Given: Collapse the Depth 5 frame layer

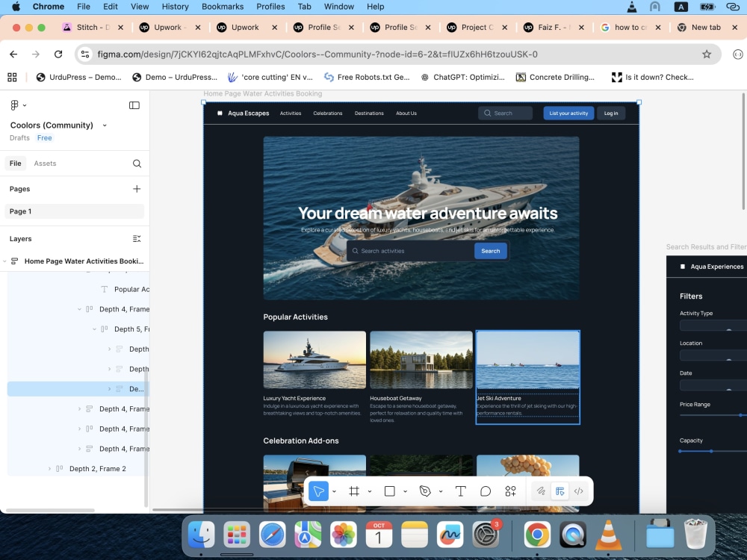Looking at the screenshot, I should 94,329.
